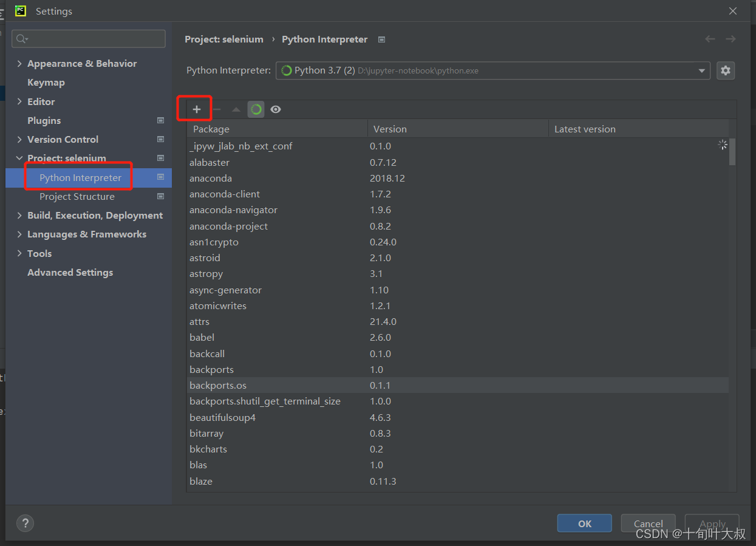Focus the settings search field
756x546 pixels.
click(x=89, y=39)
